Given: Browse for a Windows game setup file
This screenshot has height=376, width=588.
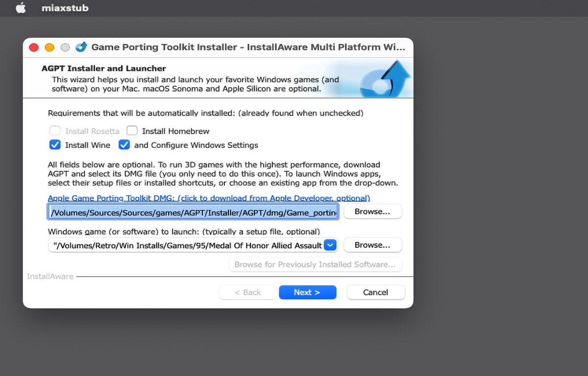Looking at the screenshot, I should (x=372, y=245).
